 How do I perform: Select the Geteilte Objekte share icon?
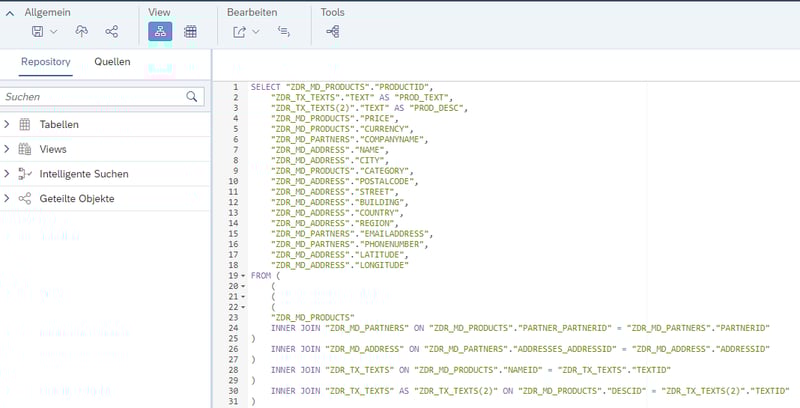[x=24, y=198]
